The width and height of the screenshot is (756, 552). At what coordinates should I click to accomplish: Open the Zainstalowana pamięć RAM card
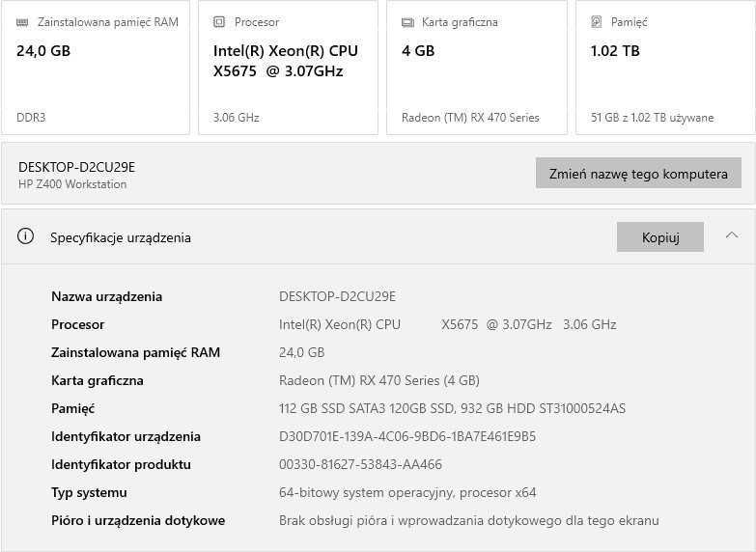click(x=96, y=68)
